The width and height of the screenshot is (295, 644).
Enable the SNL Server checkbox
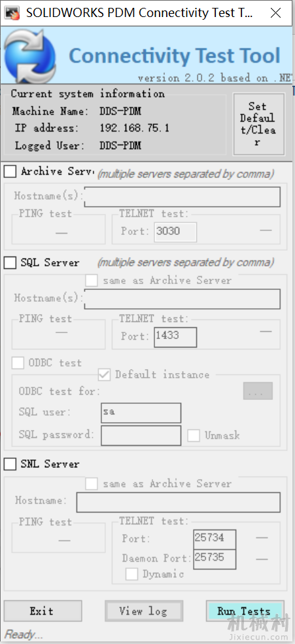click(x=10, y=464)
